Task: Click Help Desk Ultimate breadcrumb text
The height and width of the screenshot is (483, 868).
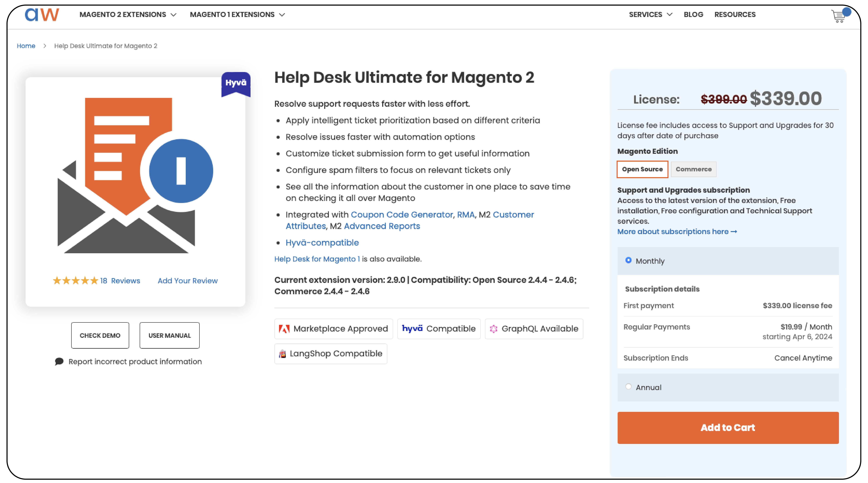Action: (106, 46)
